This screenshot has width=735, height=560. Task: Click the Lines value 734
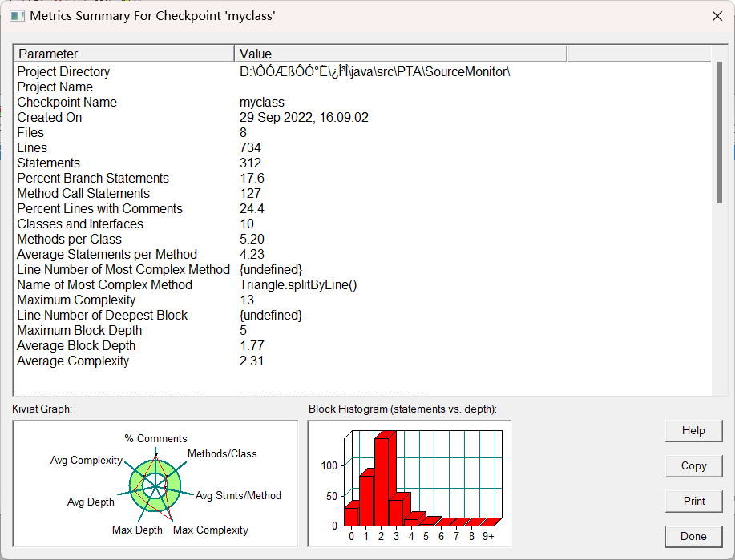[250, 147]
